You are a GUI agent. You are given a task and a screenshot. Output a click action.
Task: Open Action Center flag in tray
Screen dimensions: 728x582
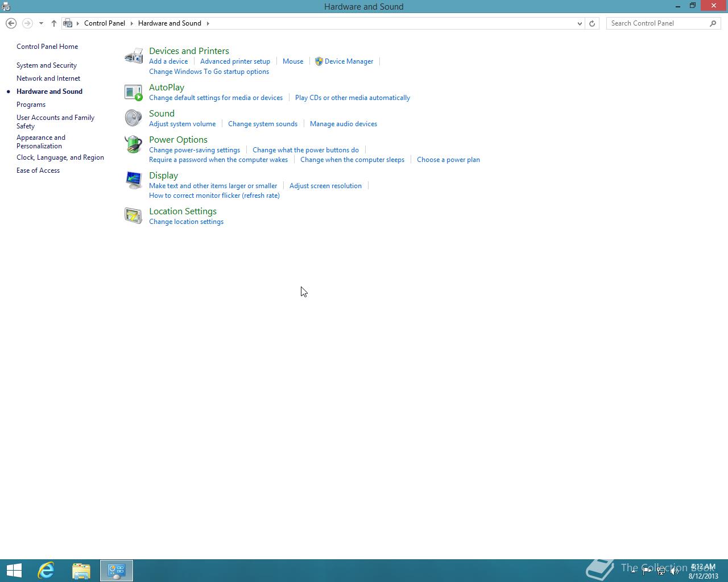[x=647, y=571]
